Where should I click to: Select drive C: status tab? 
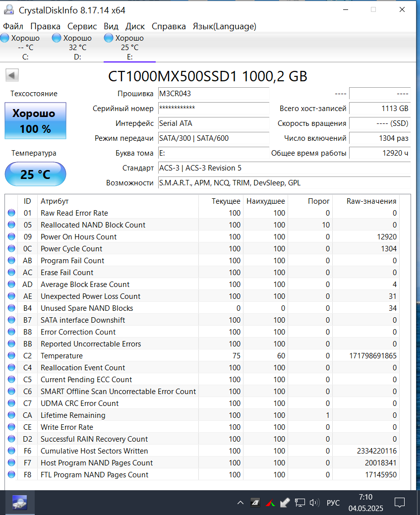26,47
